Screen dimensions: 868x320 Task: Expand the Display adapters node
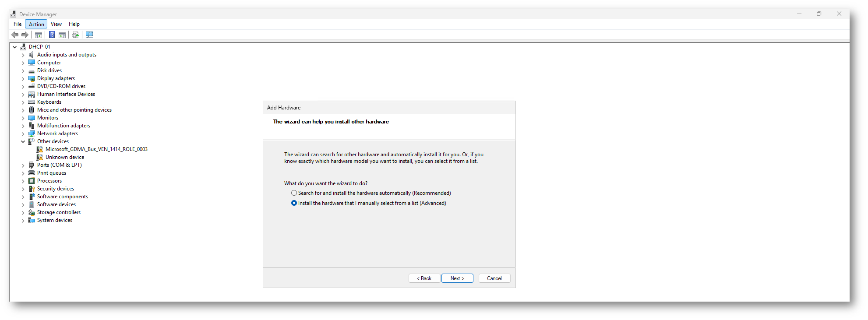click(23, 79)
